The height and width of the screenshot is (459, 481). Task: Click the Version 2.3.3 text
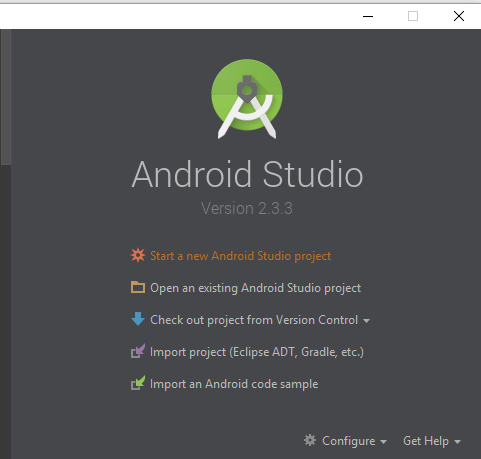247,208
